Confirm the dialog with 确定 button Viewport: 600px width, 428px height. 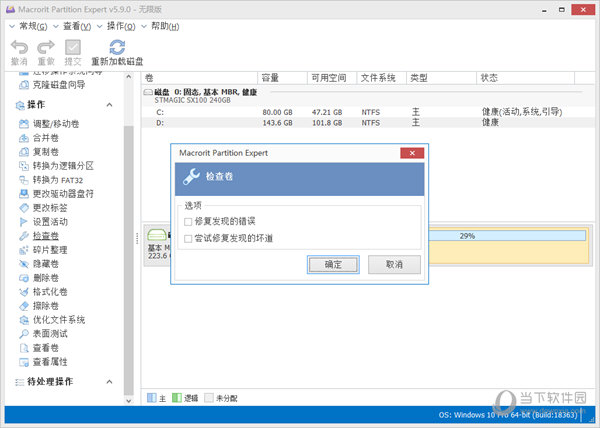tap(333, 265)
